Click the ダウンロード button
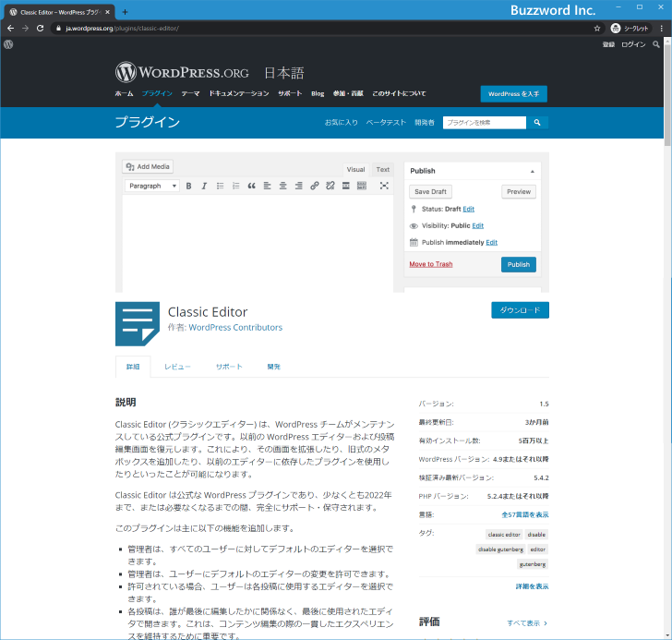This screenshot has width=672, height=640. point(520,310)
